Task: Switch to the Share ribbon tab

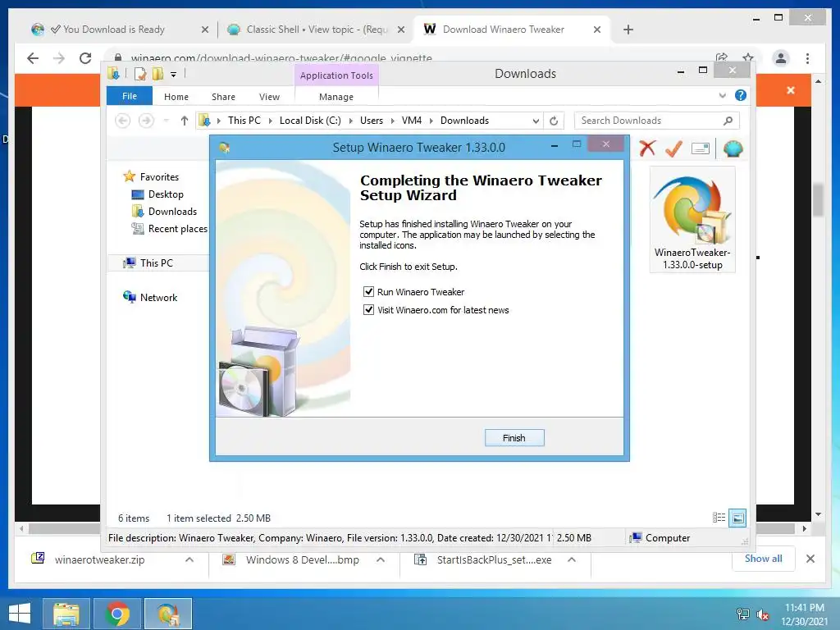Action: pyautogui.click(x=223, y=97)
